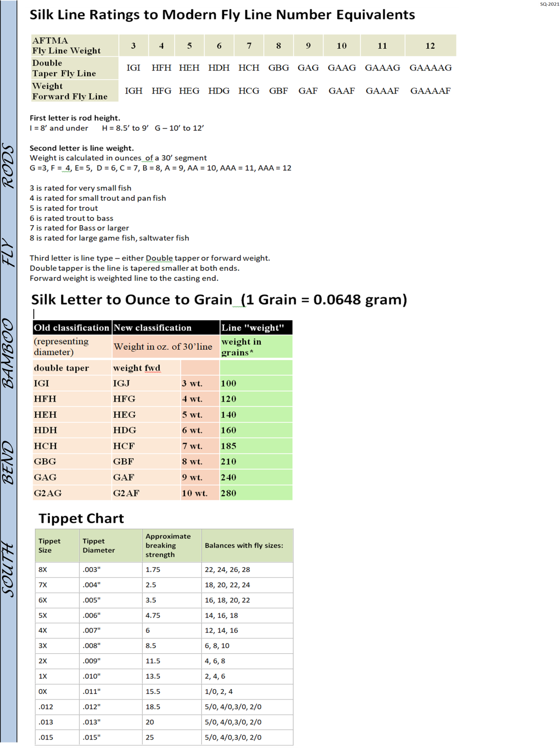This screenshot has width=560, height=753.
Task: Click '8 is rated for large game fish' line
Action: 109,238
